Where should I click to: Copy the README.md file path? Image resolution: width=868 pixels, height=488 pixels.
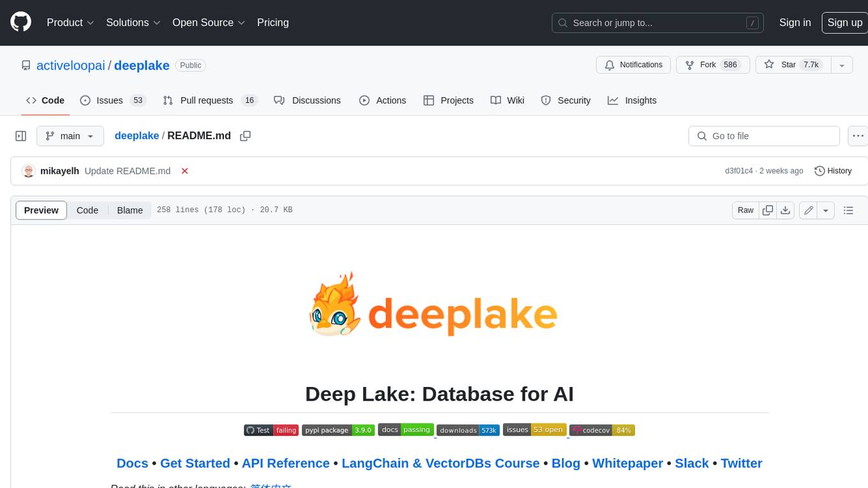pos(245,136)
